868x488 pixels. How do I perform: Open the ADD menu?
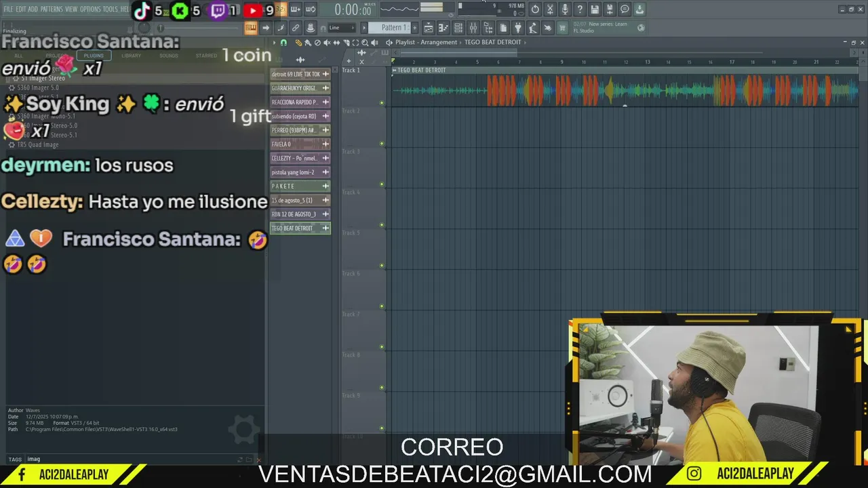coord(33,9)
